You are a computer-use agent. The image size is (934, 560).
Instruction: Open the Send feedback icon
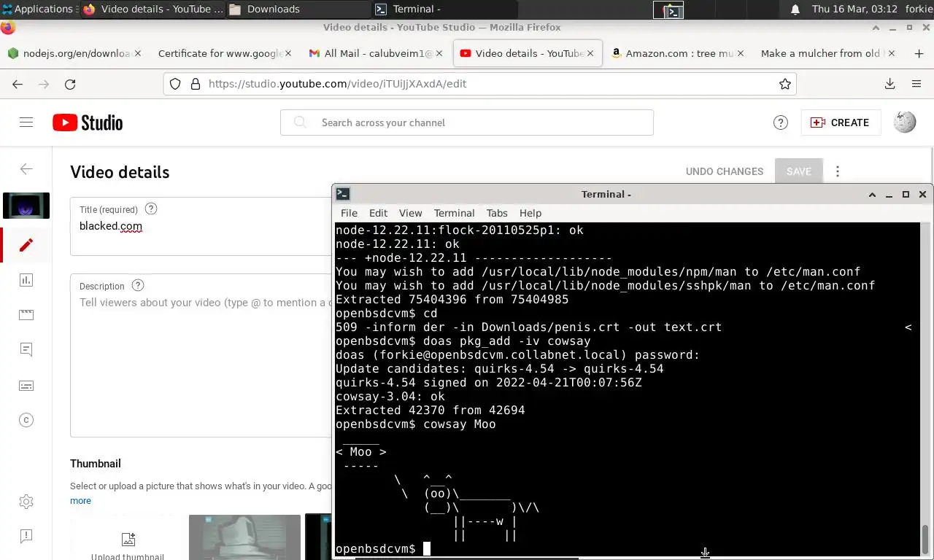(x=26, y=537)
